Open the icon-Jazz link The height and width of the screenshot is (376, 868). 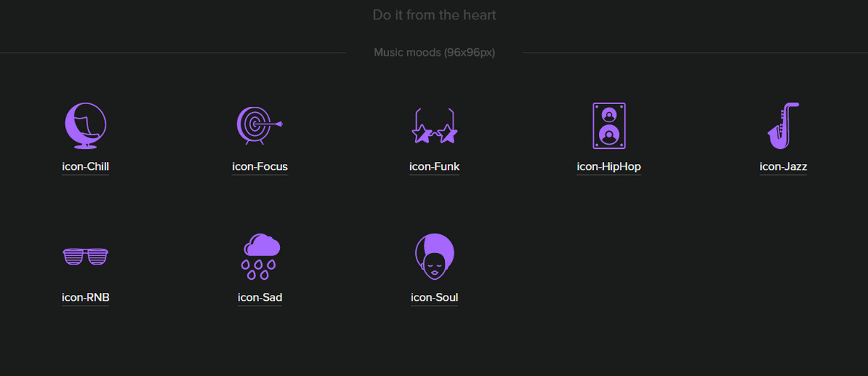pyautogui.click(x=783, y=167)
